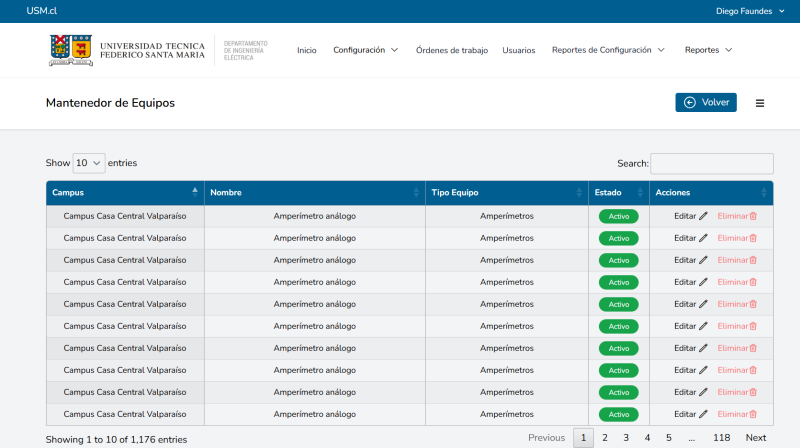Open the hamburger menu beside Volver

point(760,103)
